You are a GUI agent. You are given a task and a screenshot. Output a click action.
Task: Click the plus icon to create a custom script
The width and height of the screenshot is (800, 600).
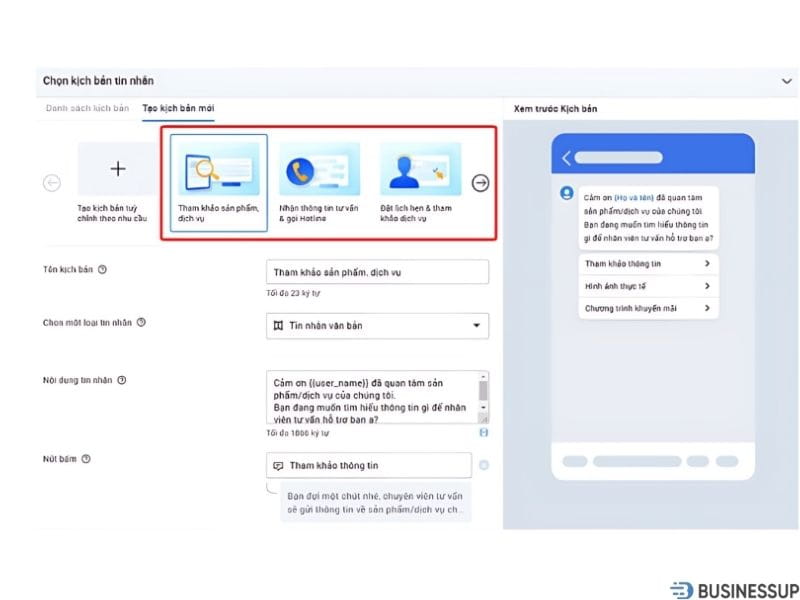(x=117, y=168)
